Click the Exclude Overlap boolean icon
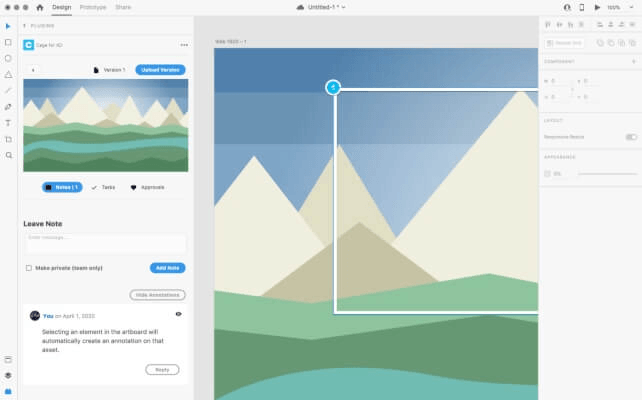Viewport: 642px width, 400px height. [632, 43]
